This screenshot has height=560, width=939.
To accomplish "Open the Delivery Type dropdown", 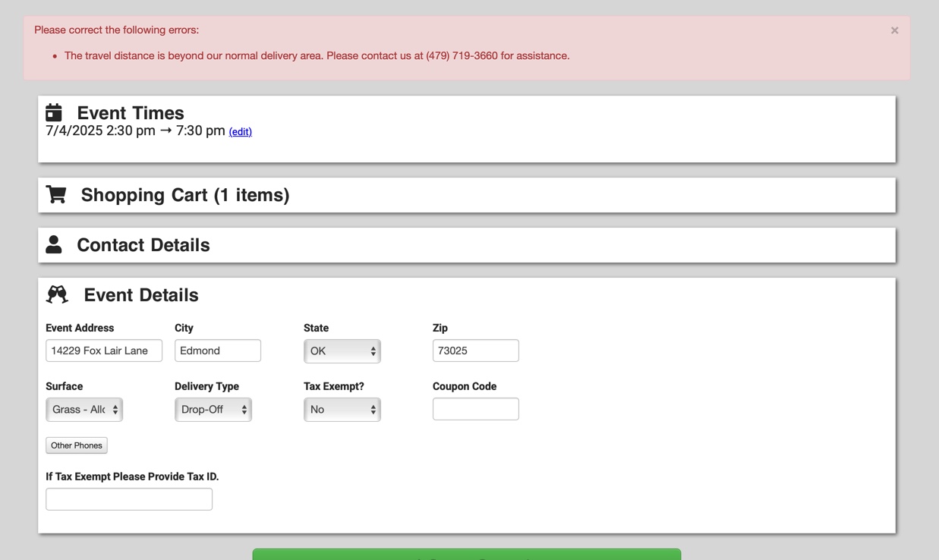I will pyautogui.click(x=213, y=410).
